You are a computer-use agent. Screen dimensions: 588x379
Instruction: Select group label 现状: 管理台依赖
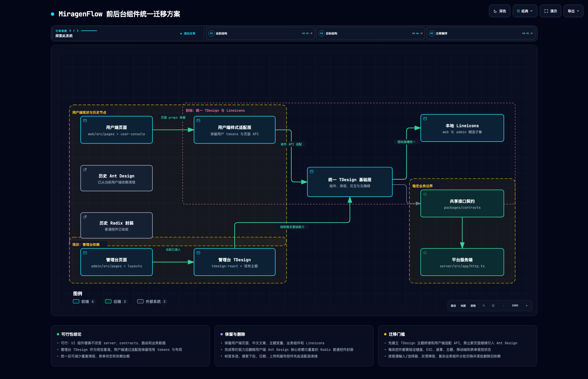tap(86, 245)
